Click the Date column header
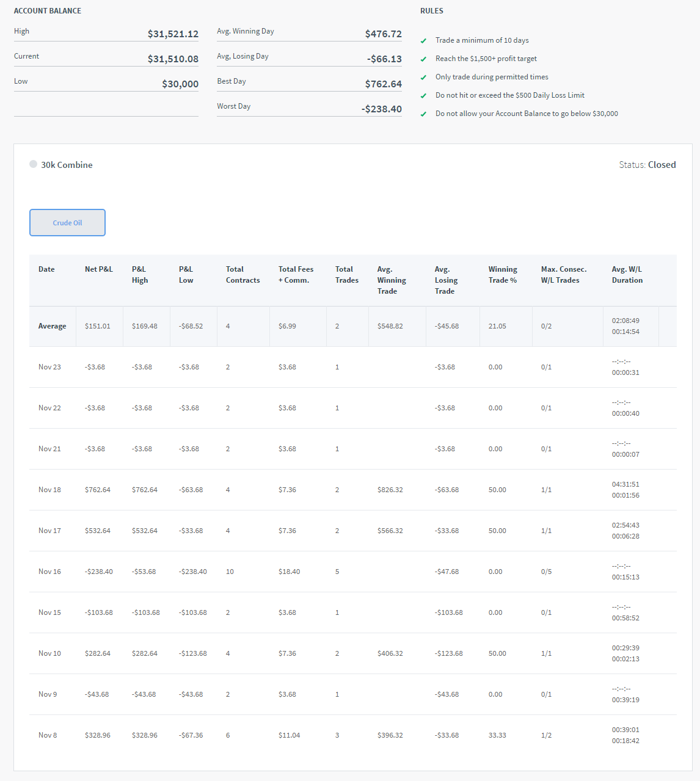Viewport: 700px width, 781px height. [x=46, y=269]
